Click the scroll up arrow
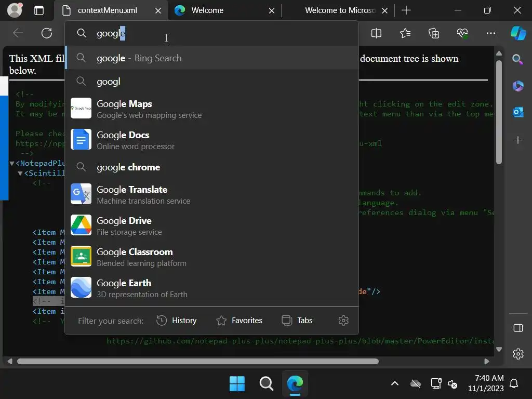The image size is (532, 399). (499, 54)
